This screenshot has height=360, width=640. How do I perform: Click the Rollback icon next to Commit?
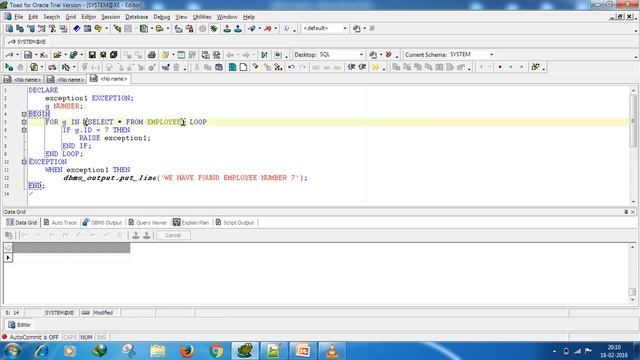click(238, 29)
